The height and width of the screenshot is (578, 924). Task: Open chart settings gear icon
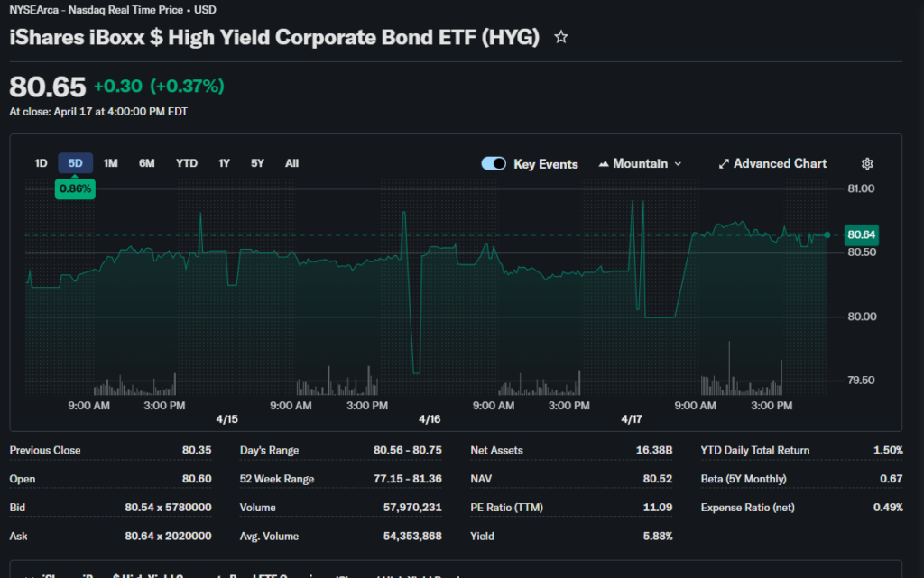click(867, 163)
